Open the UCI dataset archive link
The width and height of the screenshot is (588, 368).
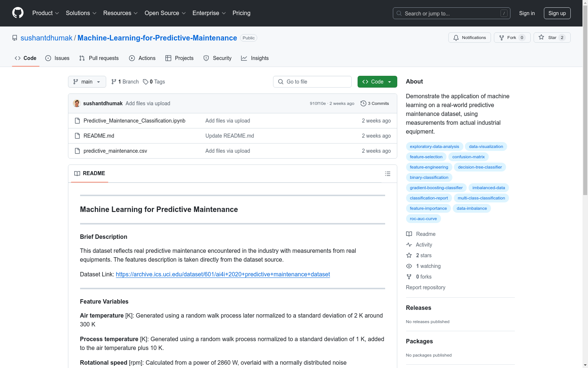click(x=223, y=274)
